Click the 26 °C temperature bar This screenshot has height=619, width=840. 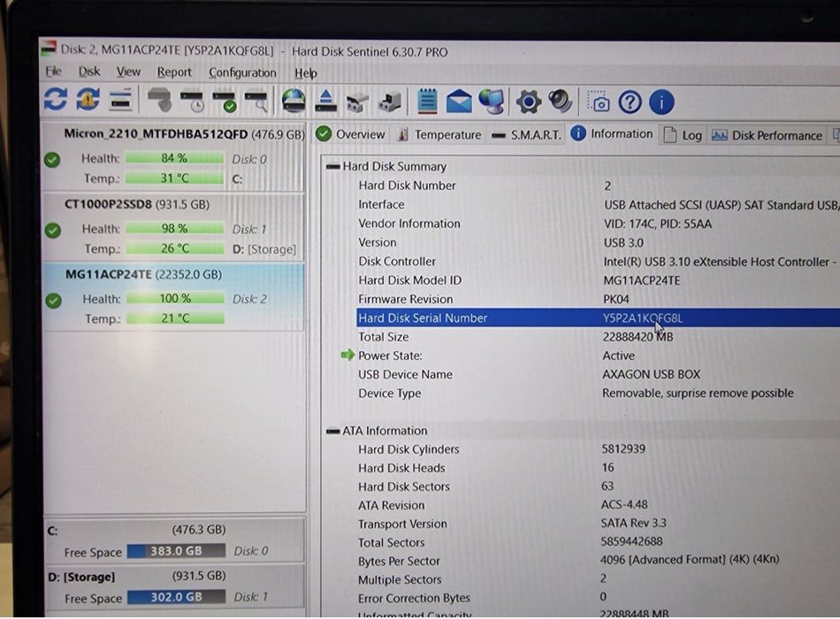[x=175, y=248]
